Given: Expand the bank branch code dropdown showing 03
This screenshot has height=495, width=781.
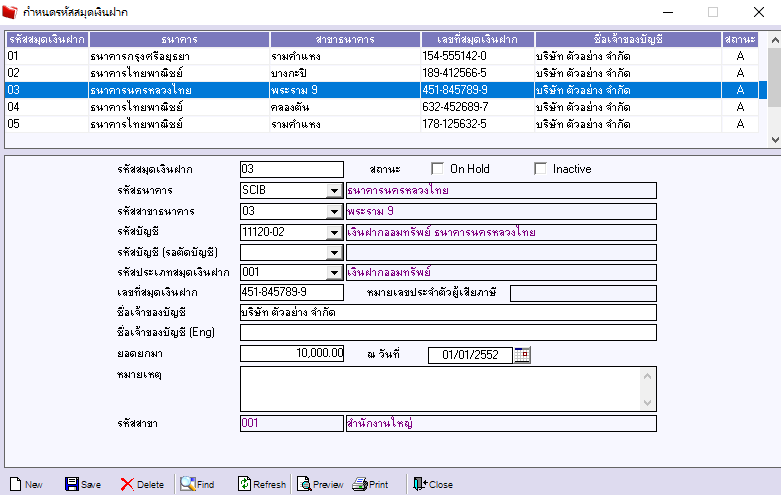Looking at the screenshot, I should pos(334,212).
